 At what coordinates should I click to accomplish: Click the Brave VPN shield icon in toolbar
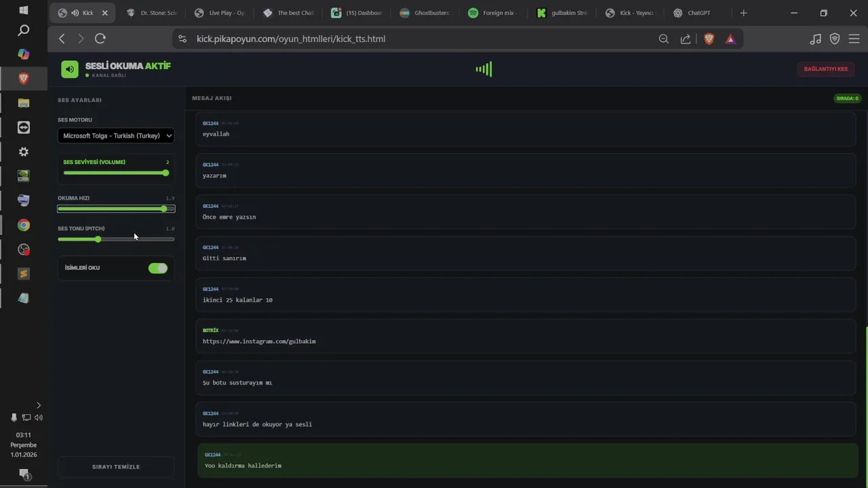pos(835,39)
